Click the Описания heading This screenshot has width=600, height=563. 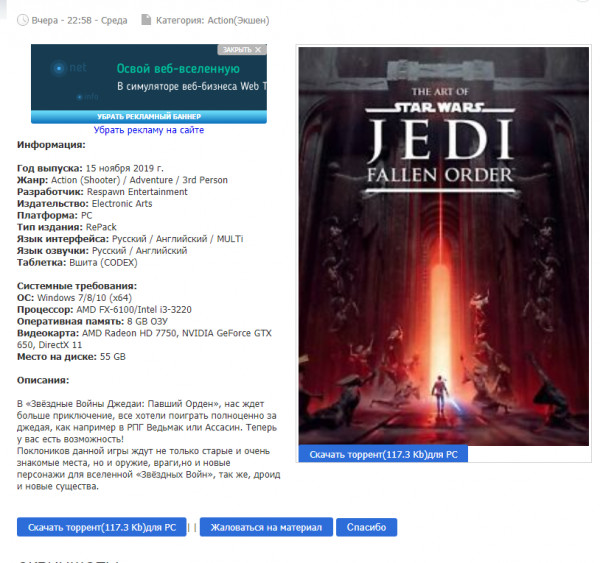click(43, 380)
